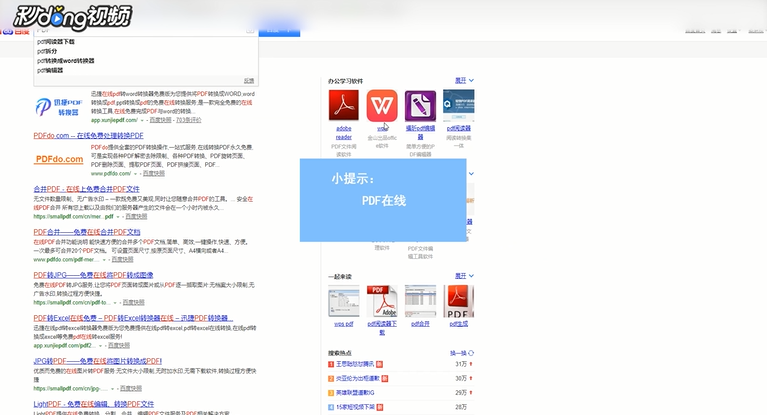767x415 pixels.
Task: Click the blue Baidu search button
Action: pos(279,30)
